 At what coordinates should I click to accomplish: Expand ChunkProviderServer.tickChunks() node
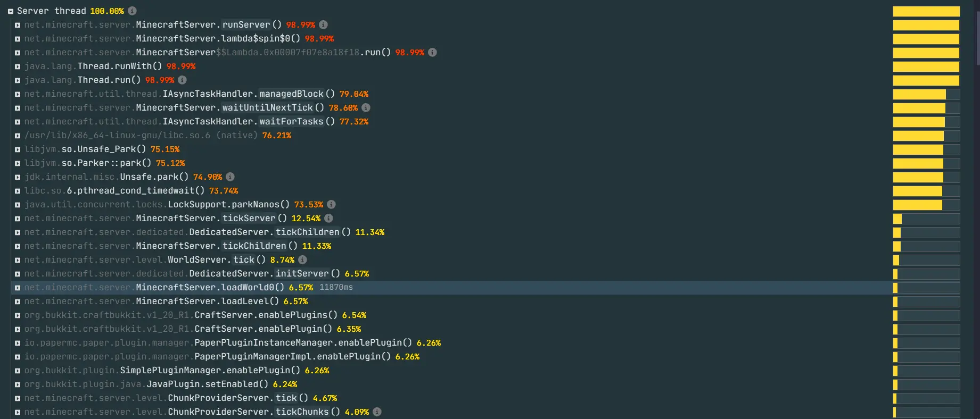pos(18,412)
